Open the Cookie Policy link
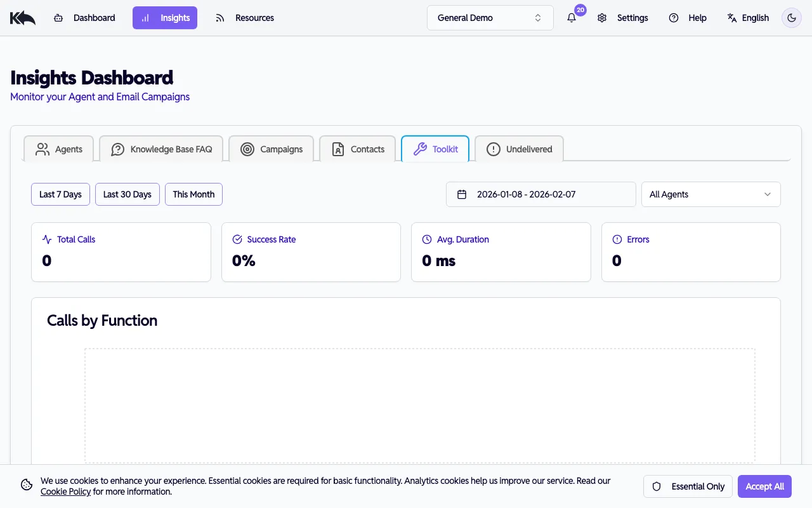 point(65,491)
